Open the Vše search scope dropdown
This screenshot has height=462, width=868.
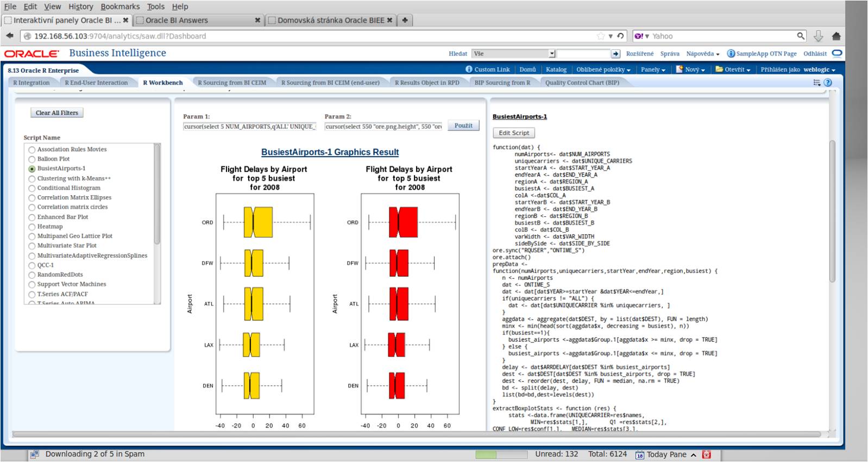(x=552, y=54)
